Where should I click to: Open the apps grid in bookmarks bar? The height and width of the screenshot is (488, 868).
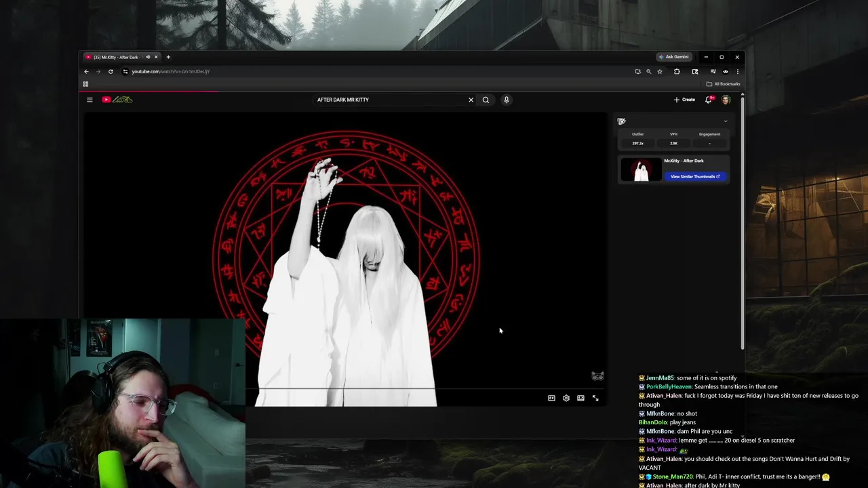click(85, 84)
